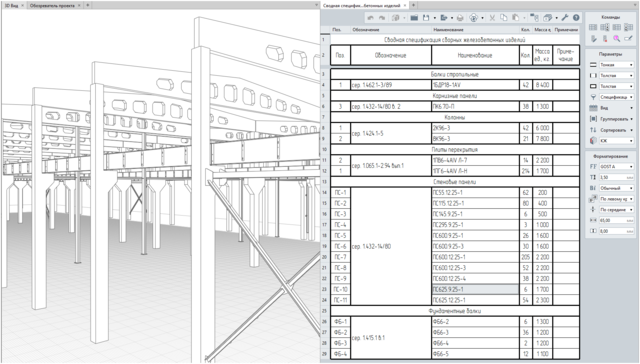Click the cell 8К96-3
The image size is (640, 364).
pos(476,139)
